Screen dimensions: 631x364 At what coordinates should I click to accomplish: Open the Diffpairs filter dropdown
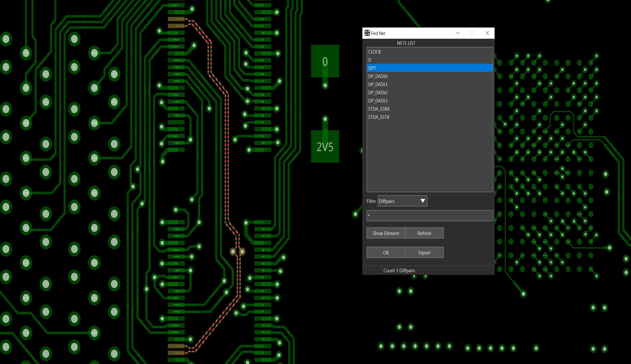[402, 201]
